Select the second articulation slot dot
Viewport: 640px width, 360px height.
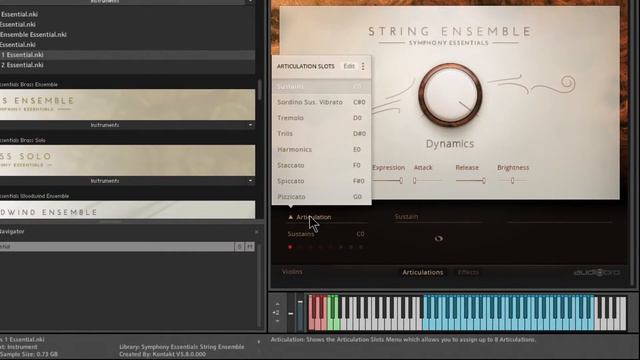(x=300, y=247)
